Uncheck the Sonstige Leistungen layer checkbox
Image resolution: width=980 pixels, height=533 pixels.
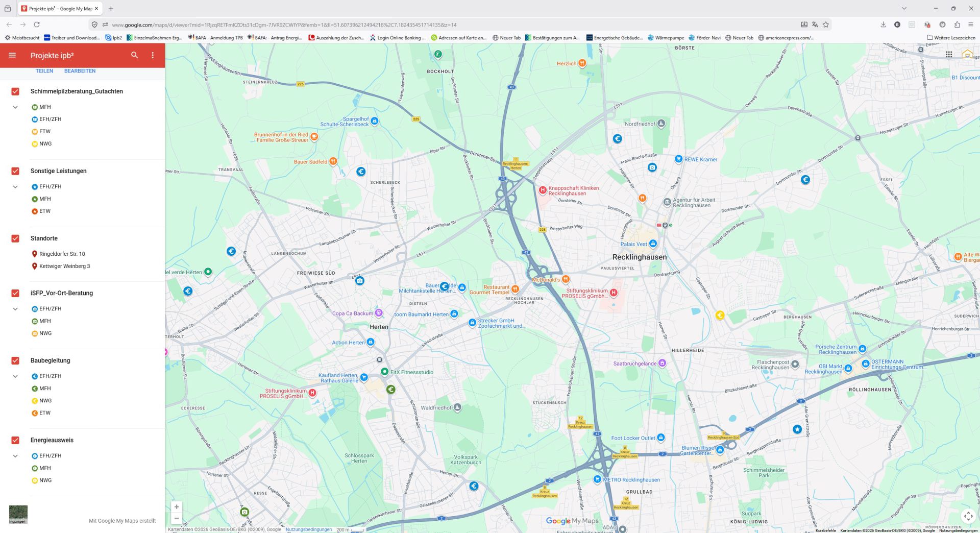pyautogui.click(x=15, y=171)
